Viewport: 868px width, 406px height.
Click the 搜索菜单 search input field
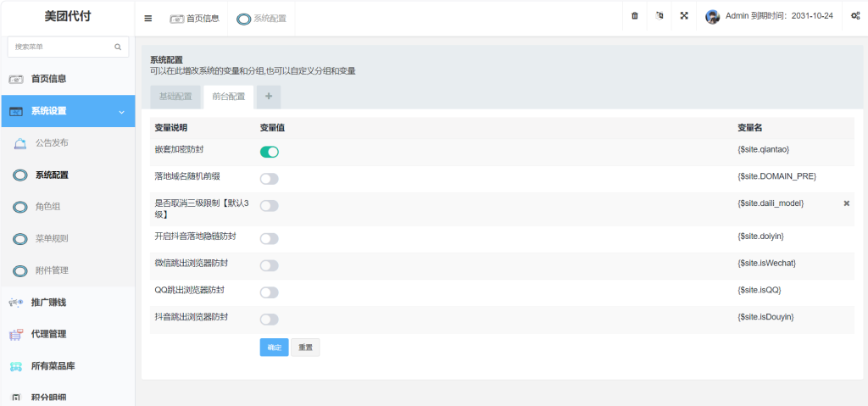[x=61, y=47]
